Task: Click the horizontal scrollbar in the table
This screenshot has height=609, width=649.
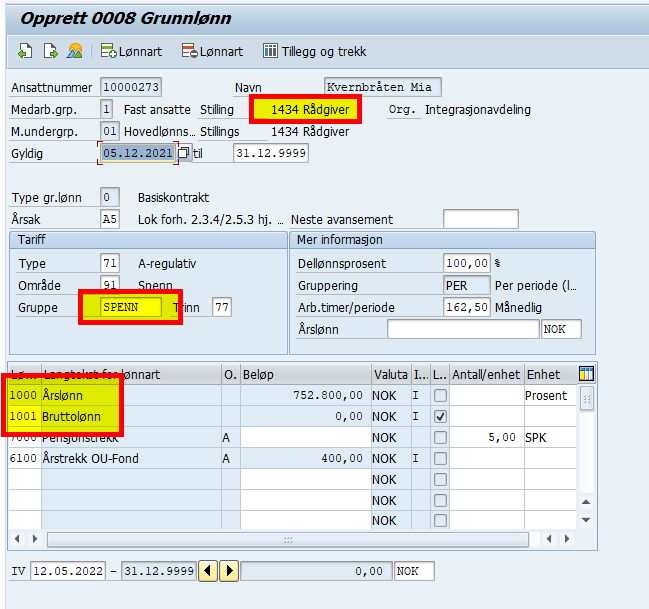Action: [x=288, y=539]
